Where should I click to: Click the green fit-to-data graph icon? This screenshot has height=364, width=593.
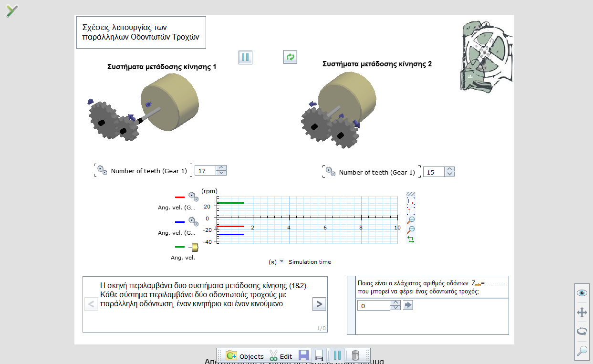click(411, 239)
